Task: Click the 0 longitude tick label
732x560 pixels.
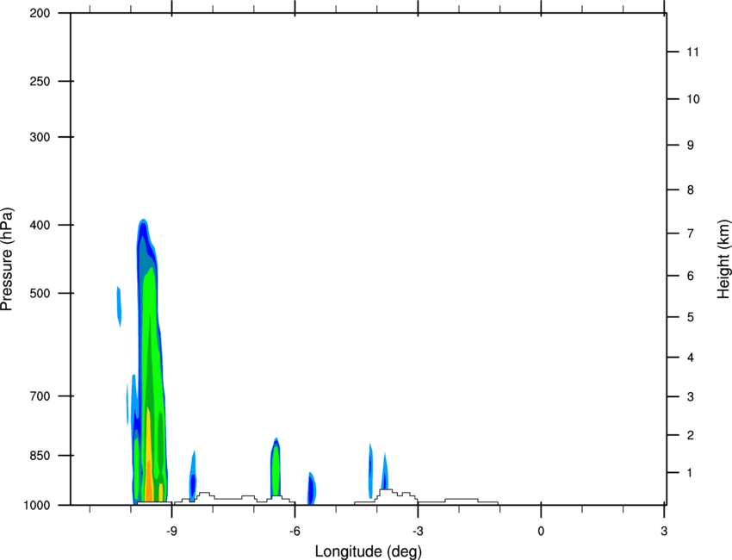Action: point(541,531)
